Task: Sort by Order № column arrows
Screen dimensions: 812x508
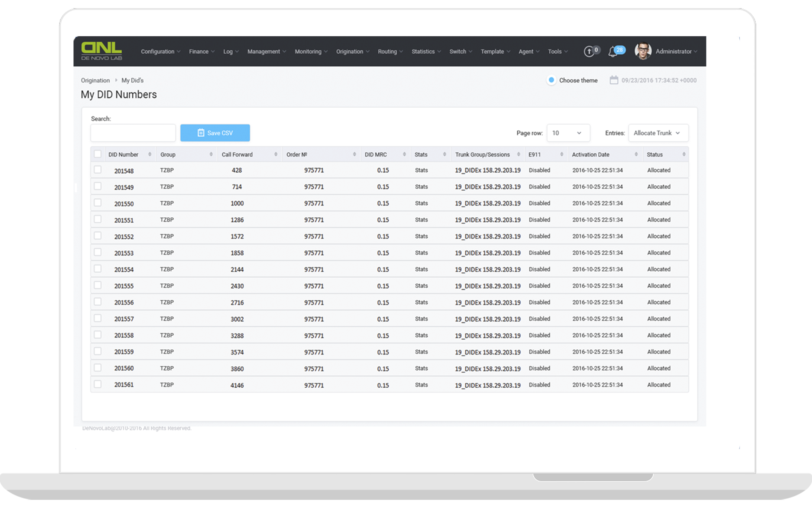Action: (x=354, y=154)
